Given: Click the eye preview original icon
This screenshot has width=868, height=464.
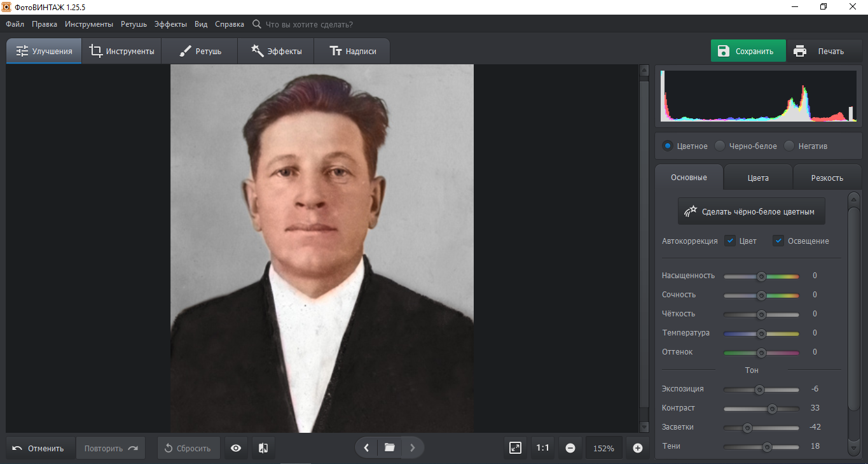Looking at the screenshot, I should point(236,448).
